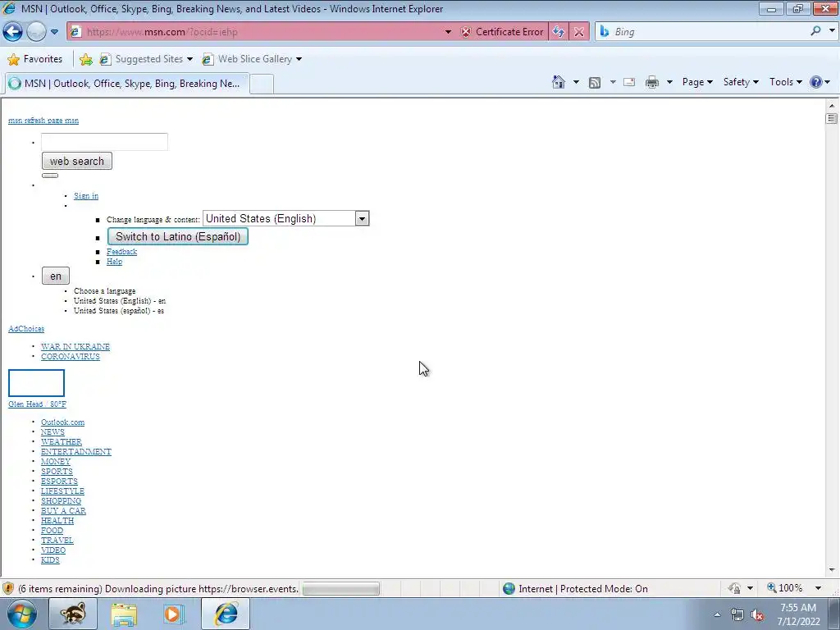Click the network tray icon
840x630 pixels.
point(737,615)
